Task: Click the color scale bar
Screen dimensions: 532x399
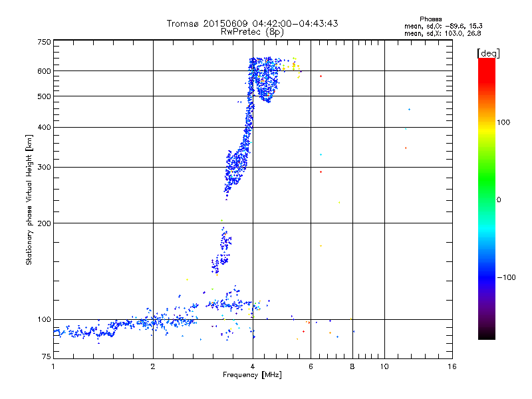Action: point(487,198)
